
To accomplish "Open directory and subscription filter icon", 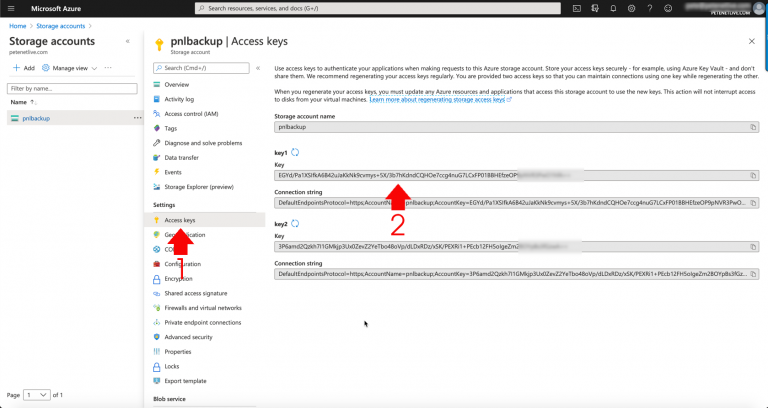I will pos(595,8).
